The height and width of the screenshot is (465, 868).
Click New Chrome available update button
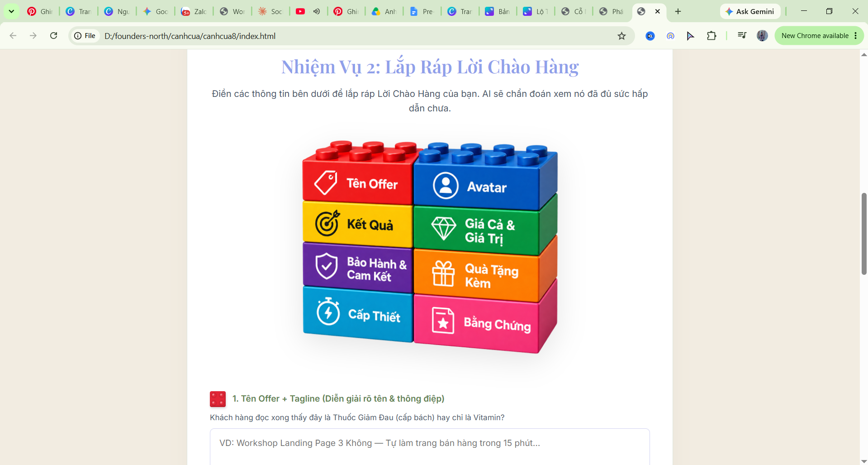pos(815,35)
